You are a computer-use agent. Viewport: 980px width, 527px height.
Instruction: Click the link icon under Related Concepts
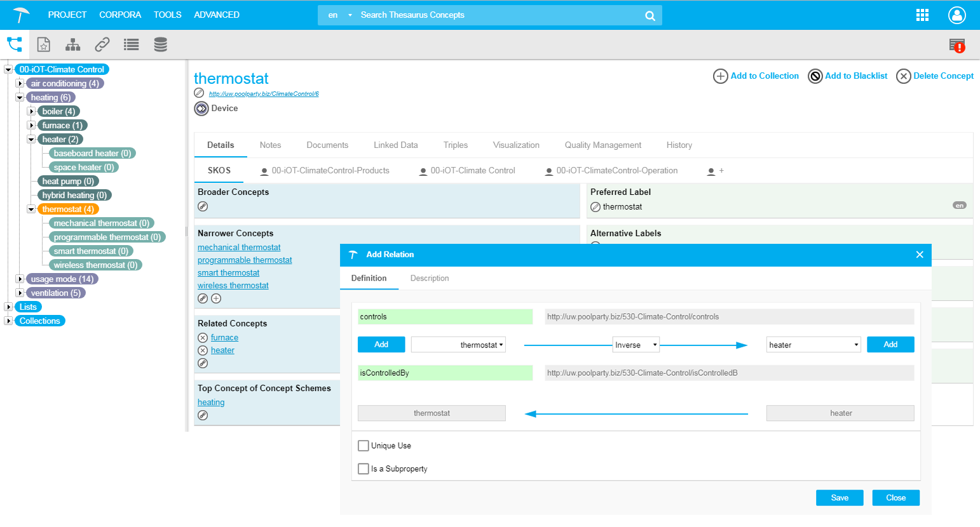point(203,363)
